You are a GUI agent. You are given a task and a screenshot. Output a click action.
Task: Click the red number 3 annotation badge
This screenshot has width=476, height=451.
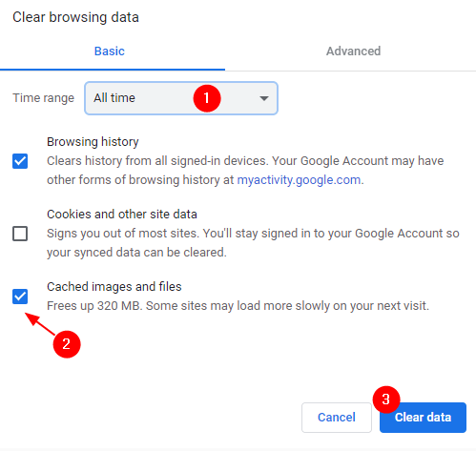386,400
